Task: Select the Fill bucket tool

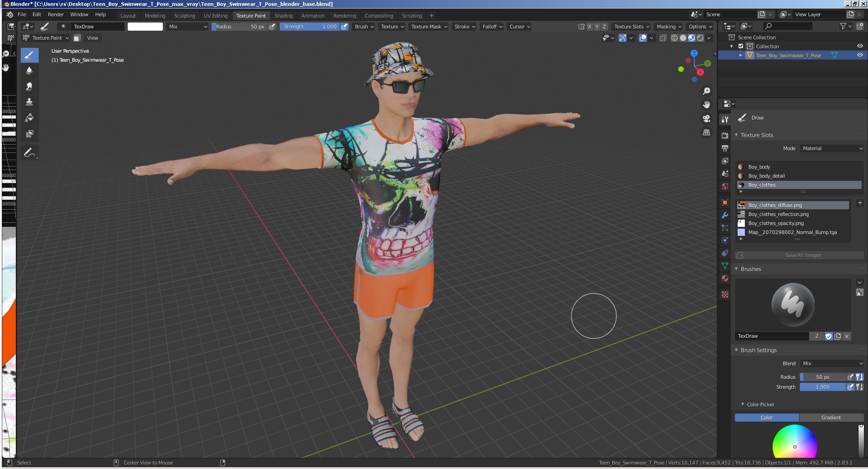Action: point(29,118)
